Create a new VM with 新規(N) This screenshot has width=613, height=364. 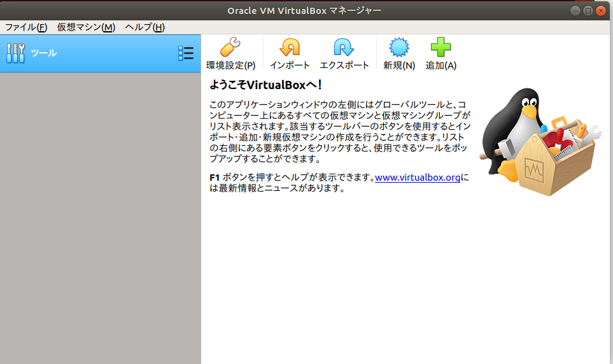coord(398,53)
